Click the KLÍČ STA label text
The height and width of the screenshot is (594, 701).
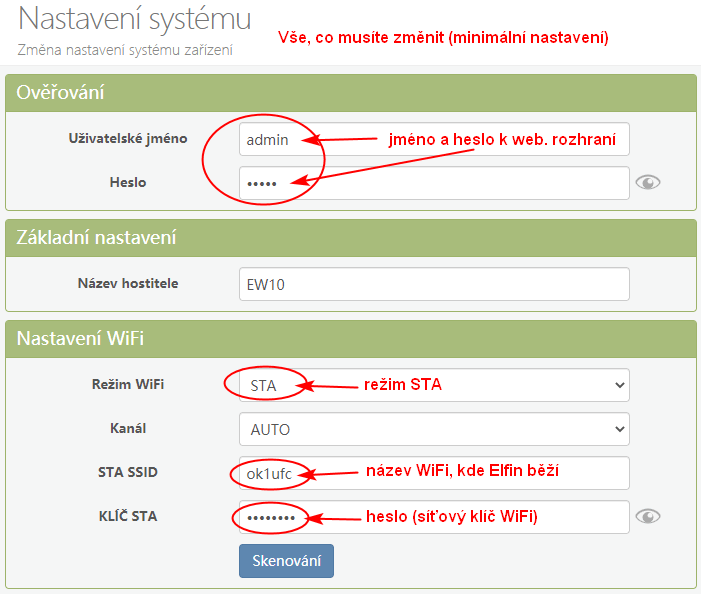128,516
